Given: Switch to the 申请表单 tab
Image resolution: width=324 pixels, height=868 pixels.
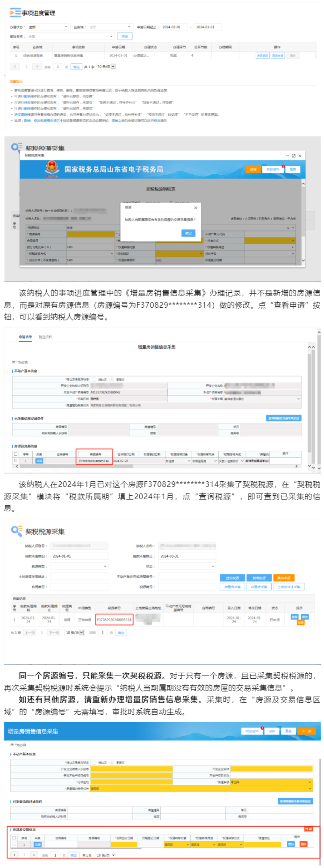Looking at the screenshot, I should (25, 337).
